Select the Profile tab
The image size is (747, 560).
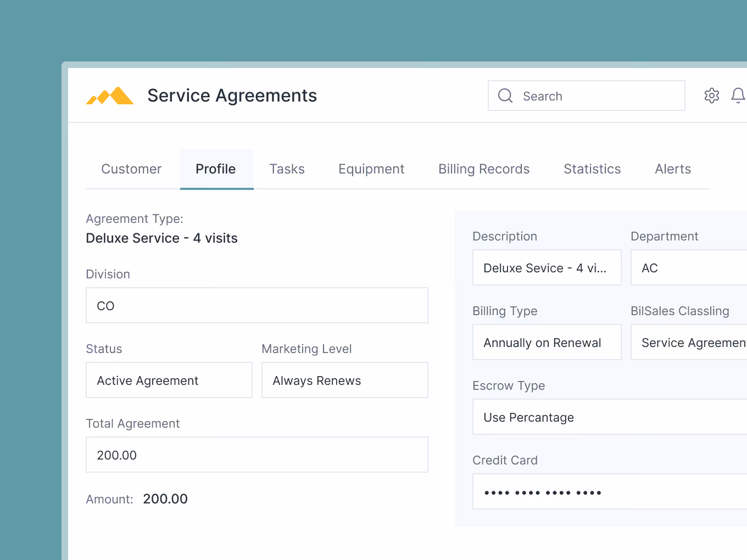click(x=216, y=169)
